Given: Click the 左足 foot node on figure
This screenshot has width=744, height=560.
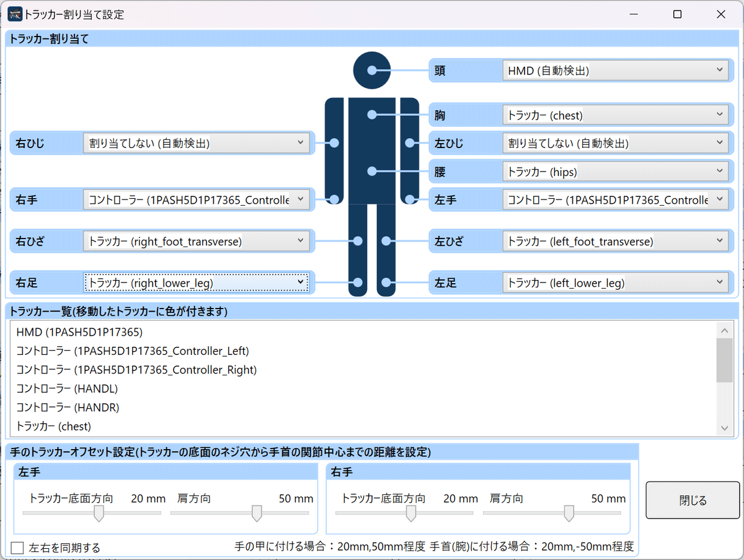Looking at the screenshot, I should click(387, 282).
